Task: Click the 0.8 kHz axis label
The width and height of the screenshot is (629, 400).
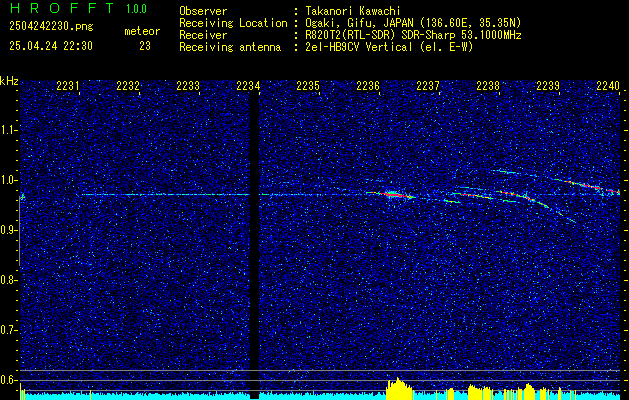Action: coord(8,280)
